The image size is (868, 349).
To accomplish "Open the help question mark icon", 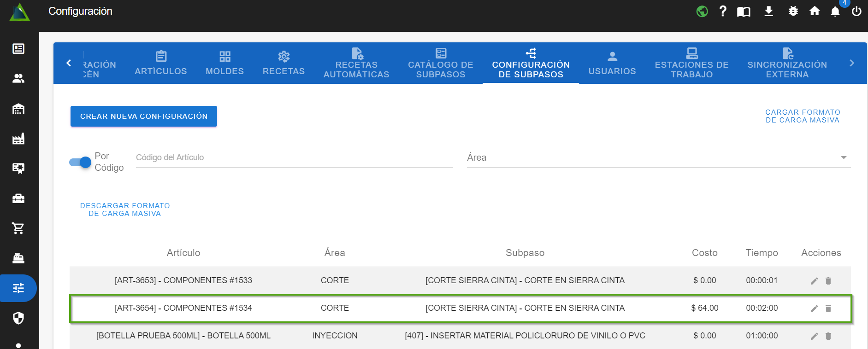I will 723,11.
